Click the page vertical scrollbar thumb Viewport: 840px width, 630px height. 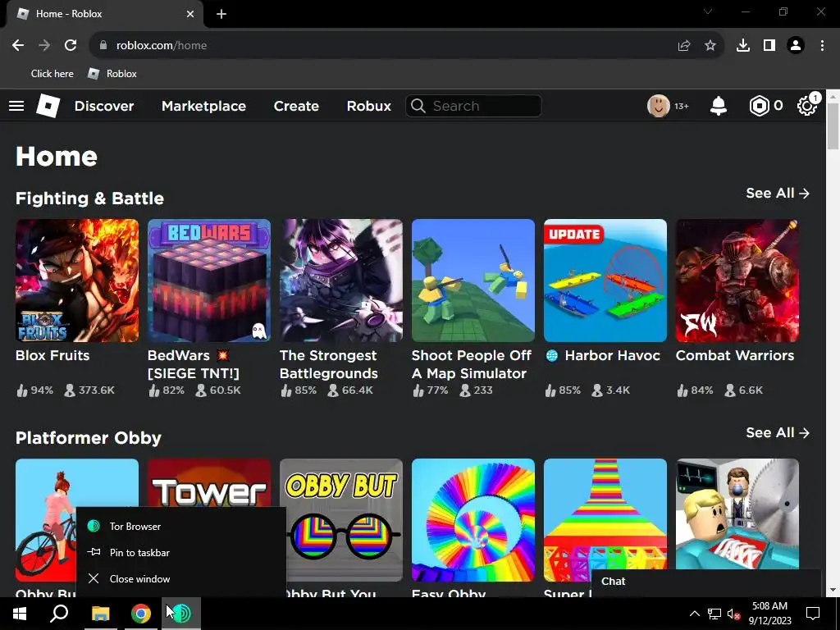tap(833, 126)
